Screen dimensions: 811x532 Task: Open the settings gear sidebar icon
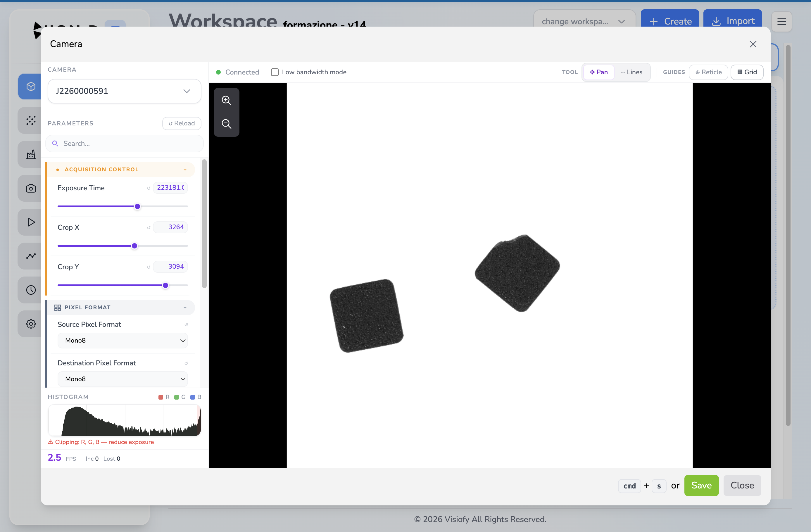coord(31,324)
